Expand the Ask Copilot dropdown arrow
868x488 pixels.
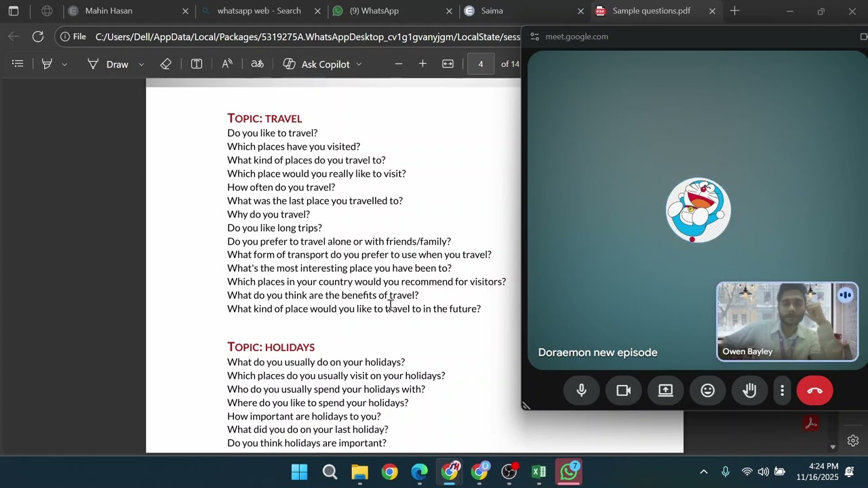pyautogui.click(x=359, y=64)
